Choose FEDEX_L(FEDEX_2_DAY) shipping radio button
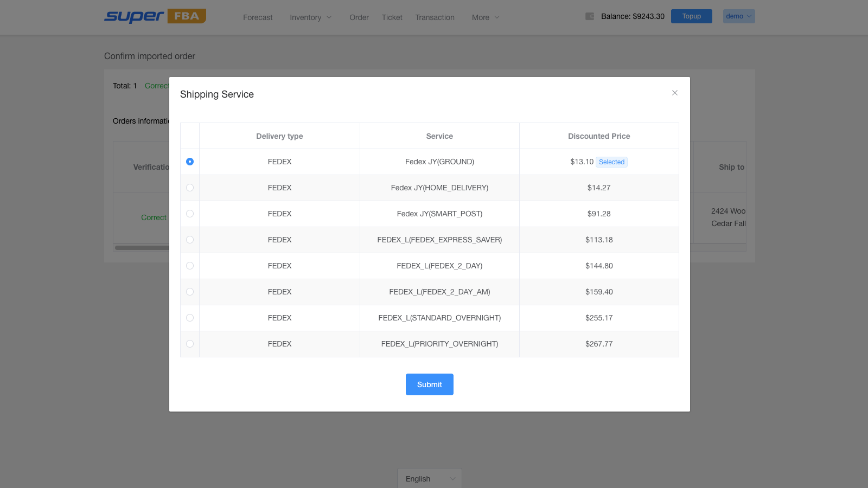 (190, 266)
